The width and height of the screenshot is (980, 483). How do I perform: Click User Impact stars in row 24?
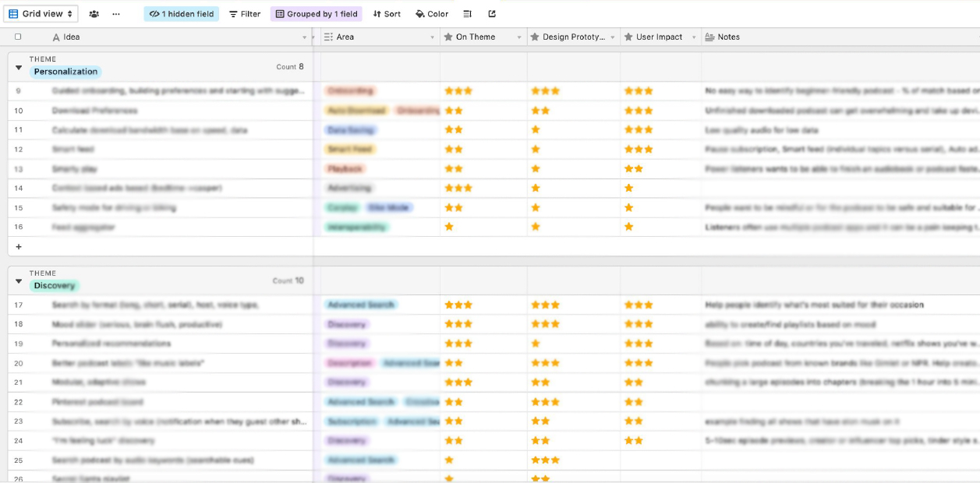633,441
